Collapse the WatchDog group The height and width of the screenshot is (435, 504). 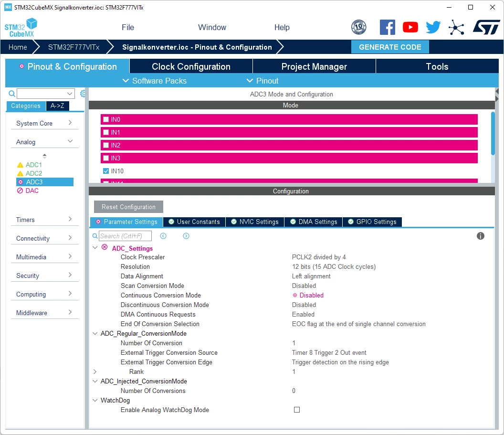[x=95, y=400]
